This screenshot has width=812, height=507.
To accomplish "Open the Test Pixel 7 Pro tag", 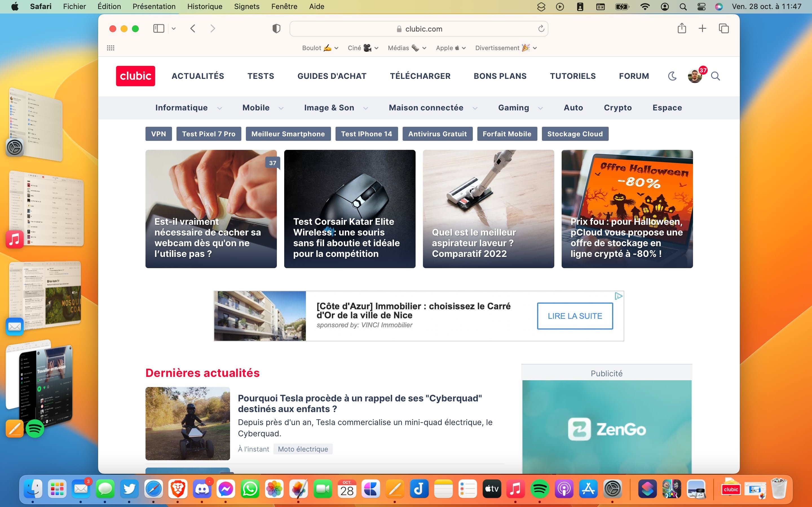I will click(x=209, y=134).
